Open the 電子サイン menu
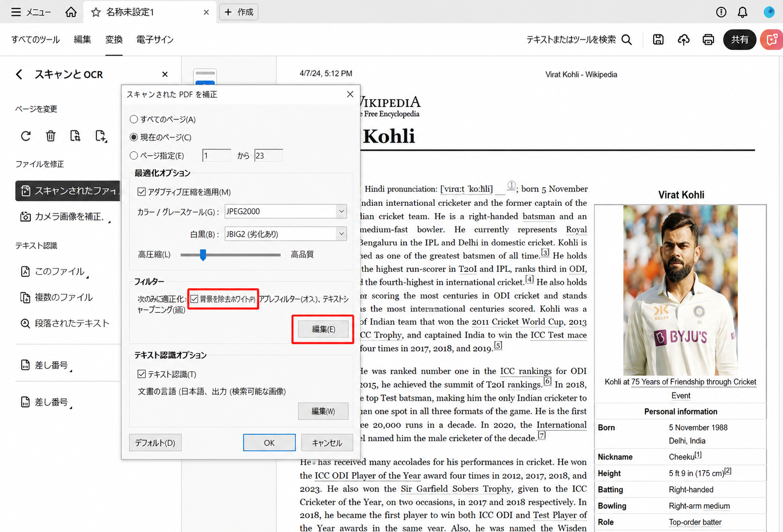 click(155, 40)
